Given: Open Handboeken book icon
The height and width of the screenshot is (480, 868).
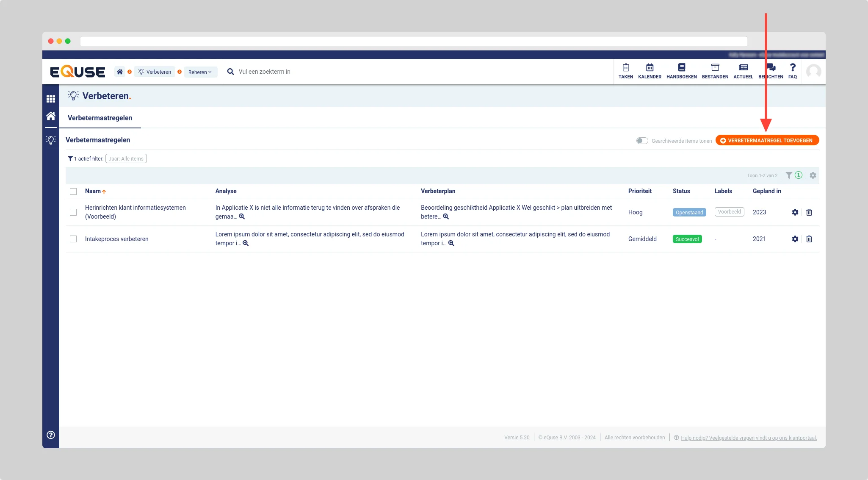Looking at the screenshot, I should [681, 68].
